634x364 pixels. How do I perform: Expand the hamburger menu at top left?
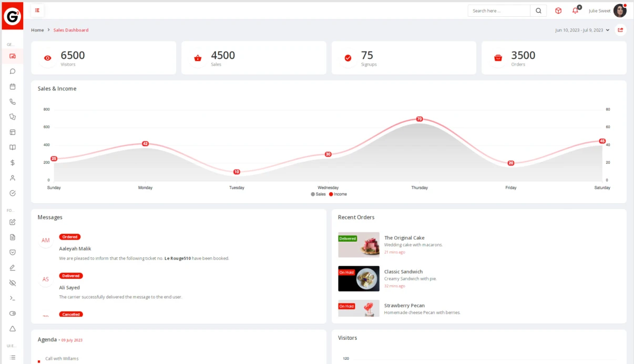pyautogui.click(x=37, y=10)
